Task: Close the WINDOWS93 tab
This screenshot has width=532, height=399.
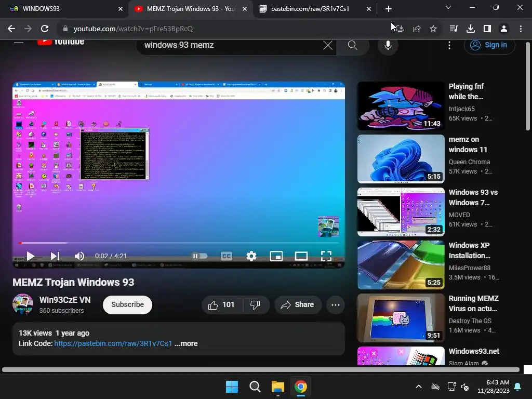Action: pyautogui.click(x=121, y=9)
